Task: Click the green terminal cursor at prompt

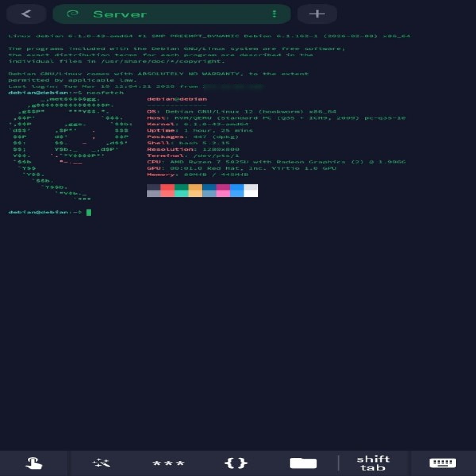Action: [89, 213]
